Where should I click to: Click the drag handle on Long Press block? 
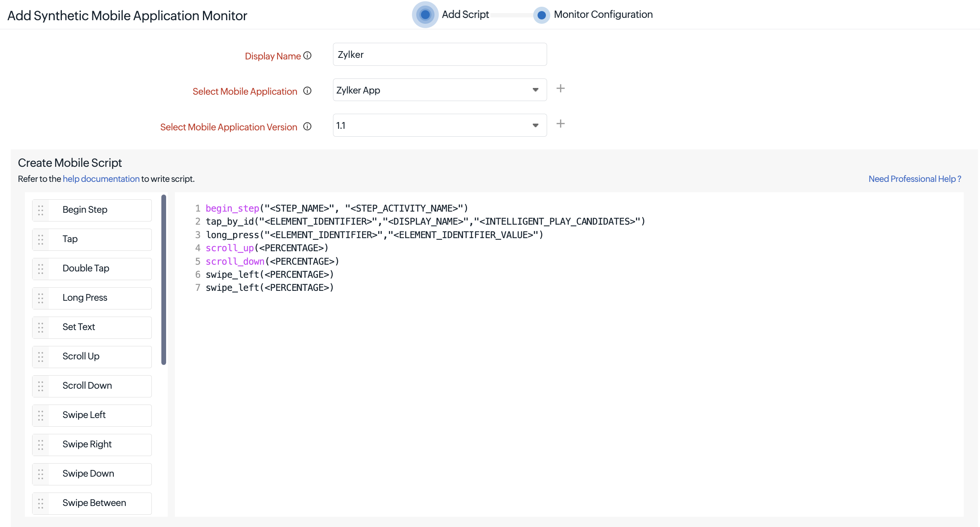[40, 298]
